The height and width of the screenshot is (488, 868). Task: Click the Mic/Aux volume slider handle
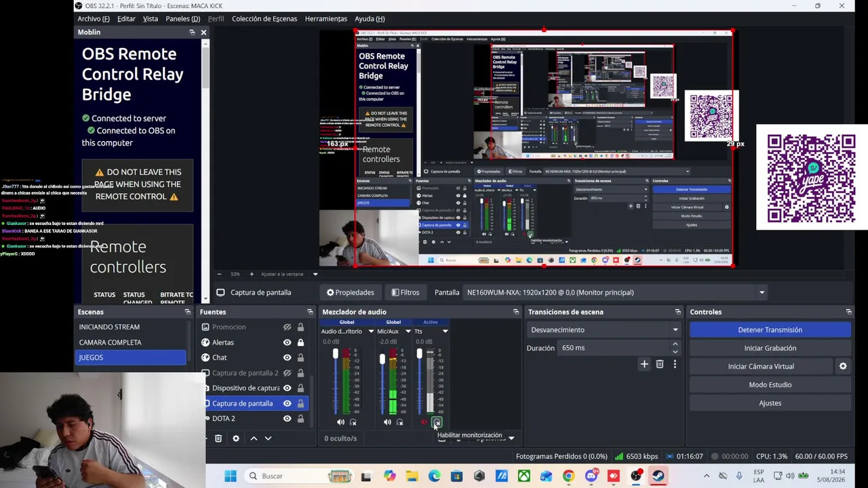(x=382, y=359)
